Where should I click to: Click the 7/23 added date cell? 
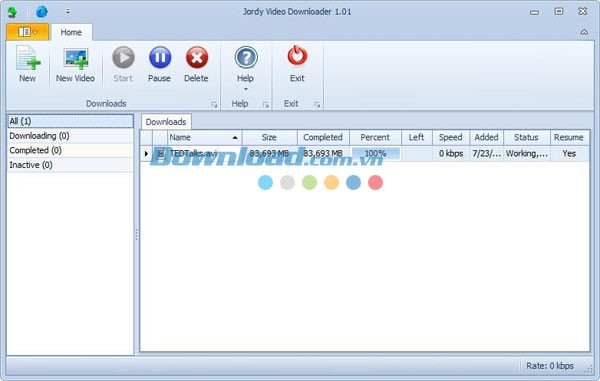(486, 153)
